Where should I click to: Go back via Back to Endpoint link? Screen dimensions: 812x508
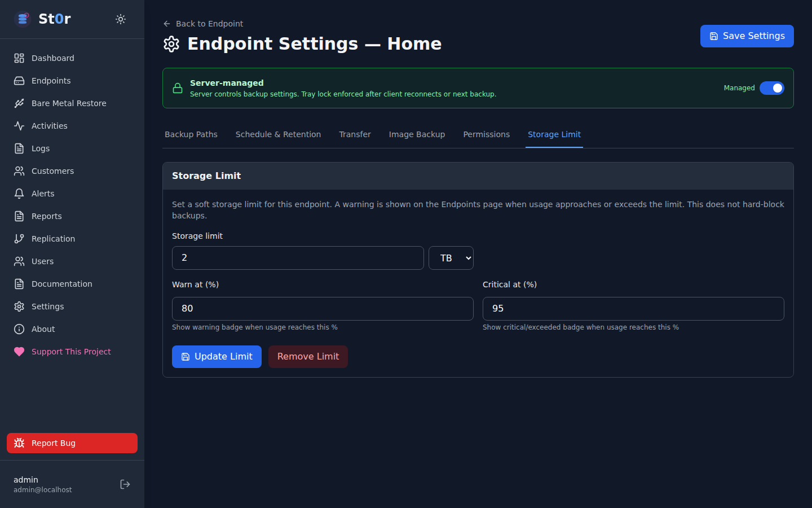204,24
